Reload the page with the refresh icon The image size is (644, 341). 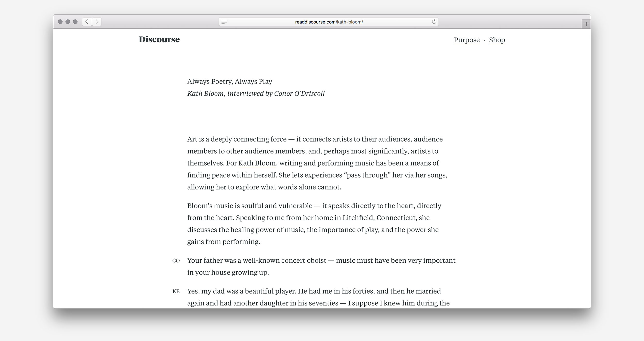pos(434,22)
